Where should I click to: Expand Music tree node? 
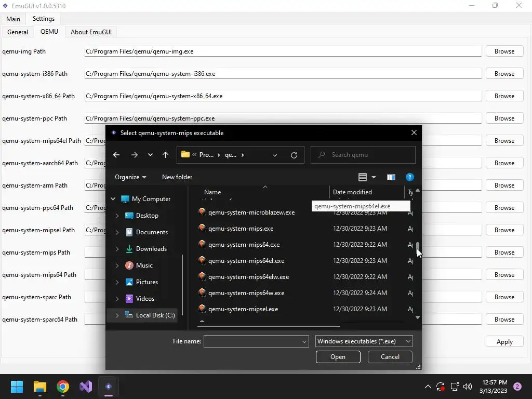point(117,265)
